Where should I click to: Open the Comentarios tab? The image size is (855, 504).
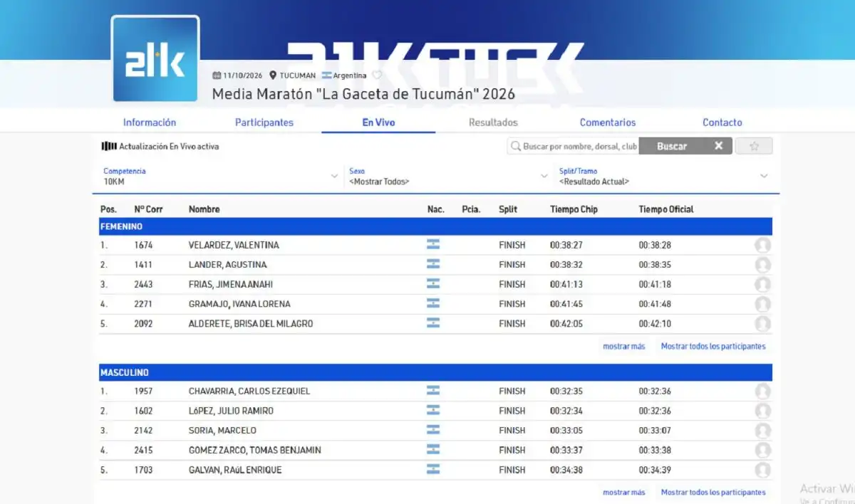click(x=608, y=122)
